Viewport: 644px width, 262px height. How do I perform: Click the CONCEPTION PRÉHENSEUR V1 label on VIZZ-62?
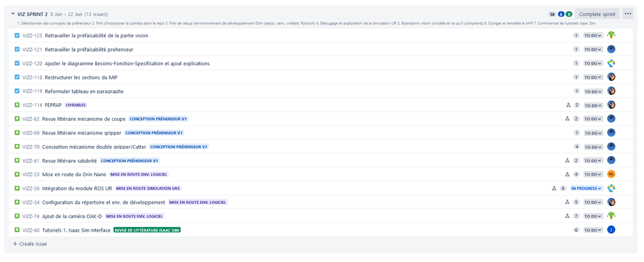[x=159, y=119]
